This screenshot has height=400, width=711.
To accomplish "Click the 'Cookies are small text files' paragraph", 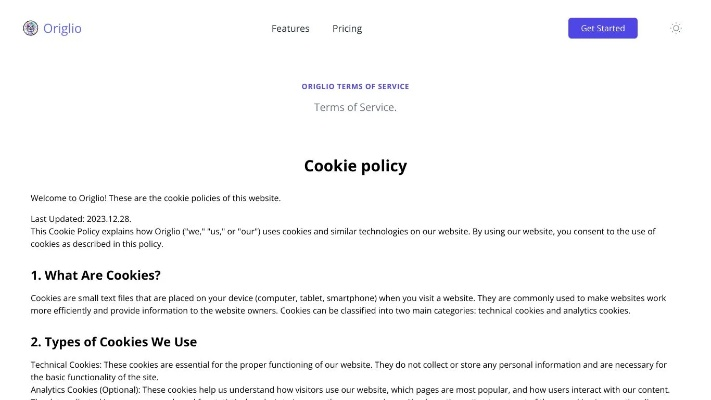I will [340, 298].
